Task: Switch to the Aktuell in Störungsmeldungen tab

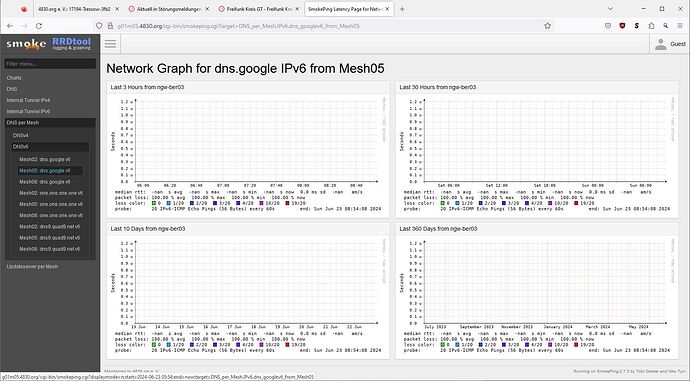Action: 168,9
